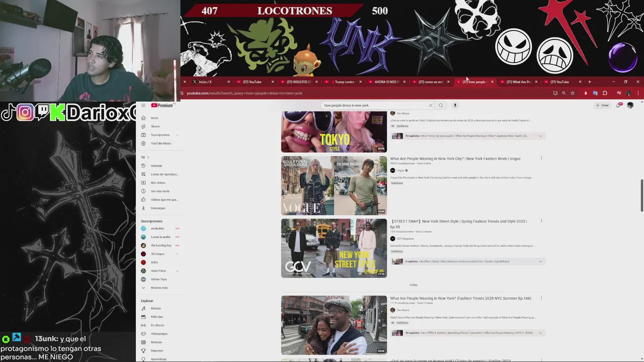The image size is (644, 362).
Task: Switch to the como va vestida tab
Action: [430, 82]
